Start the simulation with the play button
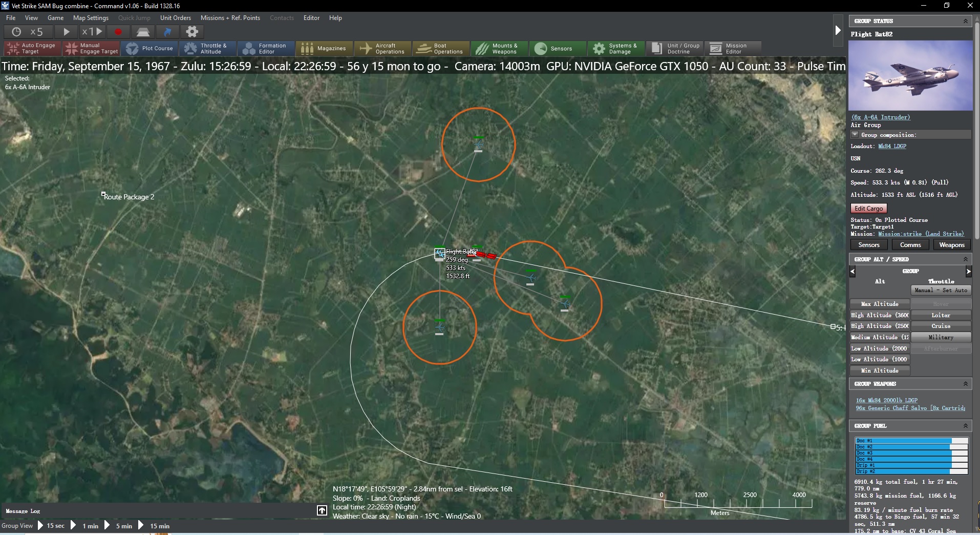This screenshot has height=535, width=980. coord(67,32)
